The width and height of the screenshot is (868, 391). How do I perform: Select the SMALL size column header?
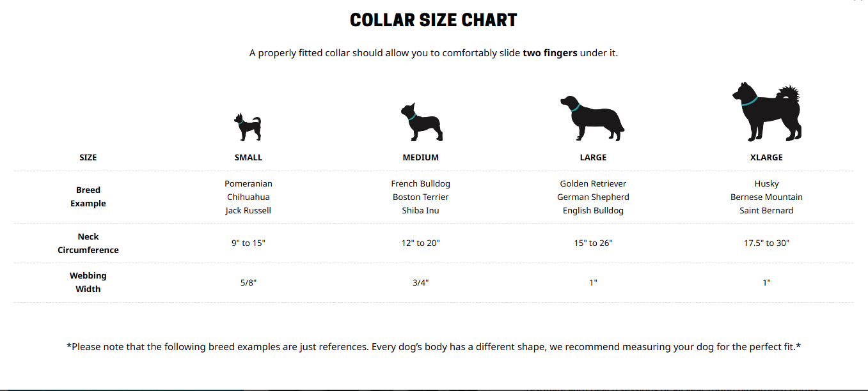[x=248, y=157]
